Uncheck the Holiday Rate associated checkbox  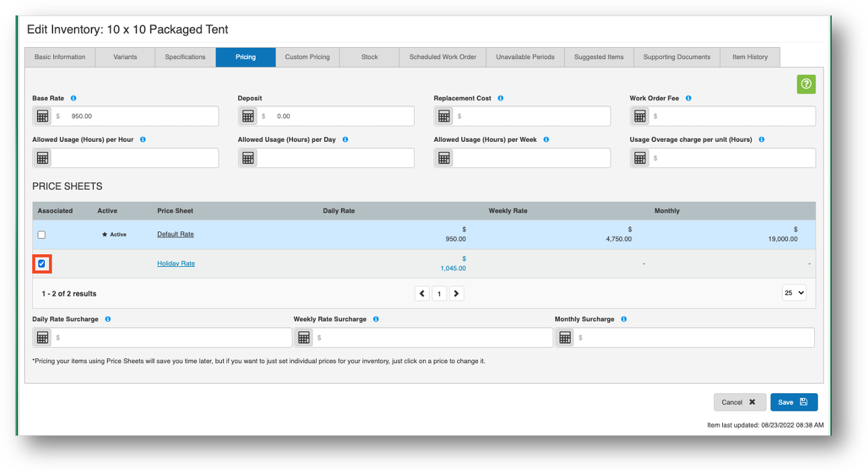(x=42, y=264)
